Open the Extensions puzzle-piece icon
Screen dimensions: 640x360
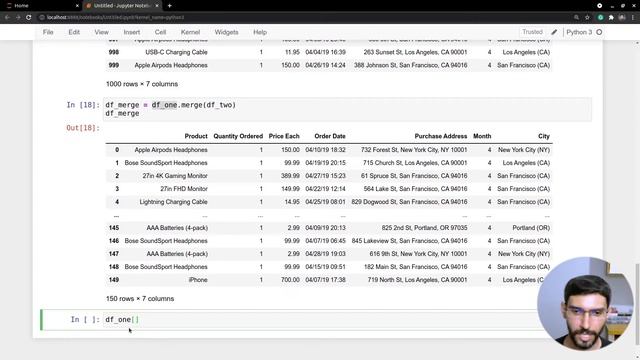point(611,18)
